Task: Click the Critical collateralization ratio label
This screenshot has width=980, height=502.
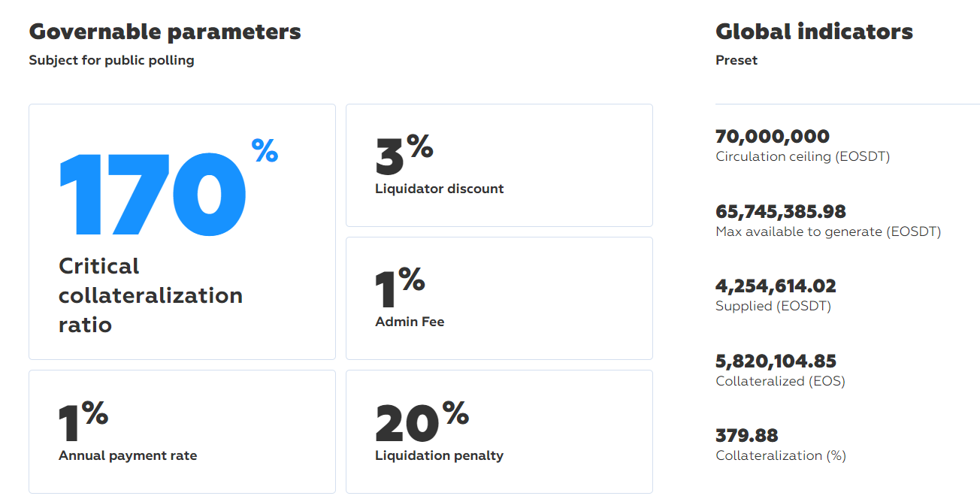Action: tap(150, 295)
